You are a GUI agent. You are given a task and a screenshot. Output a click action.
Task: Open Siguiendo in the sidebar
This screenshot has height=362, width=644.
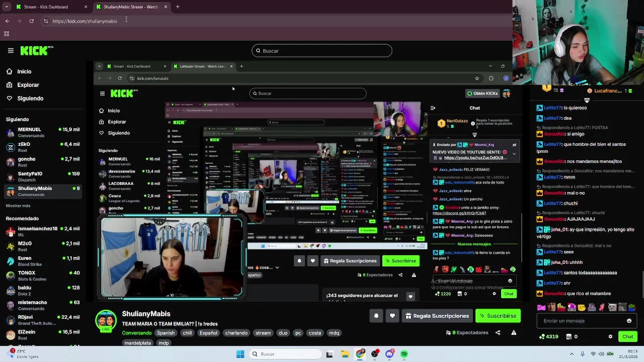[30, 98]
